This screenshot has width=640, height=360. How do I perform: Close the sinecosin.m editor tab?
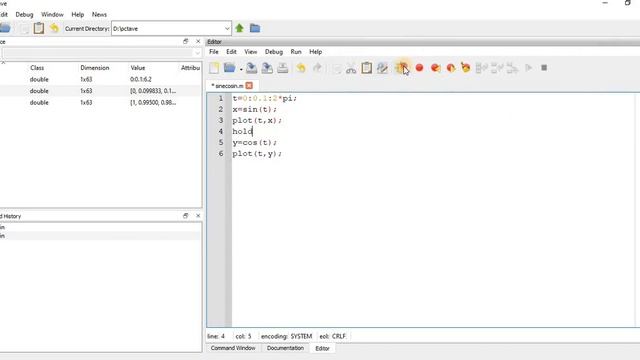[x=249, y=86]
